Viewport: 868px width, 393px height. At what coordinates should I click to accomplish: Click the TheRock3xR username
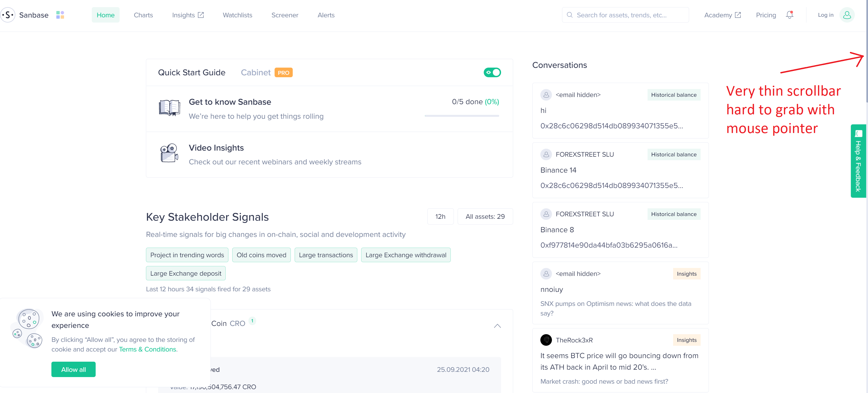click(x=574, y=340)
